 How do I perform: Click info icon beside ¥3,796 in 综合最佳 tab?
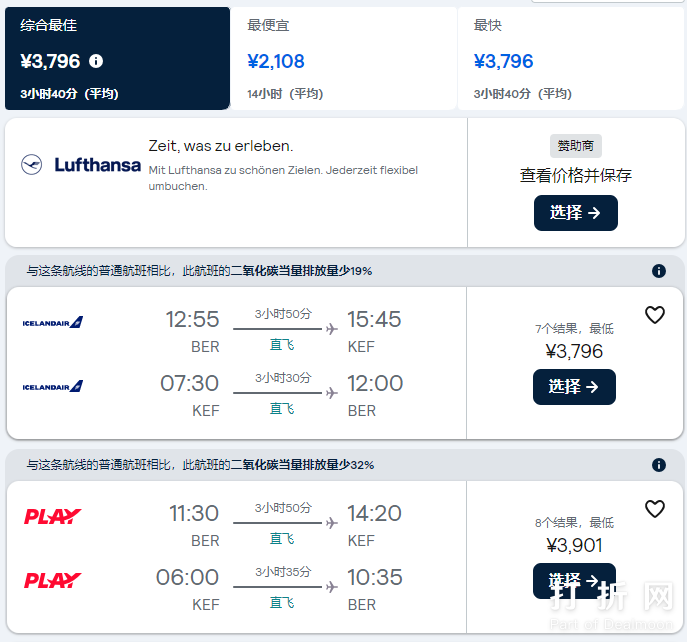(x=96, y=61)
